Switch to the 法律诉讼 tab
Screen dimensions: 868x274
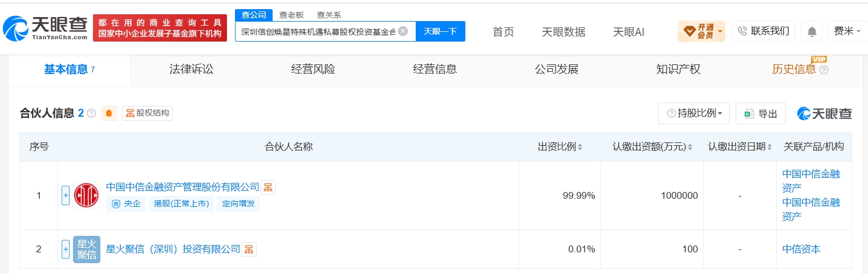(191, 69)
